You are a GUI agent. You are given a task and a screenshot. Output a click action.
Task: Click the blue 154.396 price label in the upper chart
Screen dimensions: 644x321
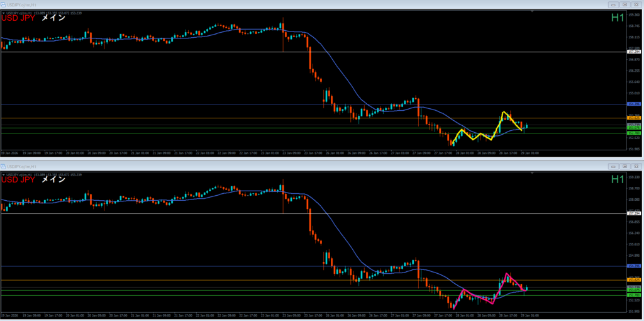click(634, 104)
